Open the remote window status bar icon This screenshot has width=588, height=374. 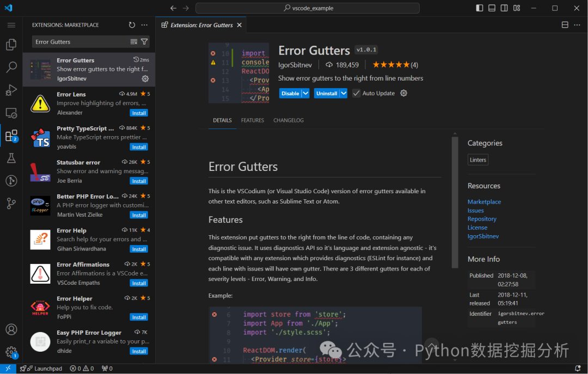point(8,369)
